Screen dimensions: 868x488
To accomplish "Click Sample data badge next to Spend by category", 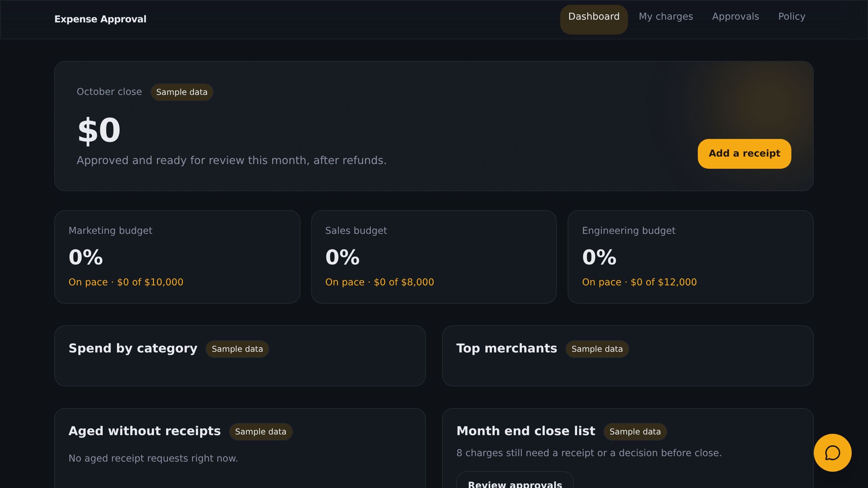I will (237, 349).
